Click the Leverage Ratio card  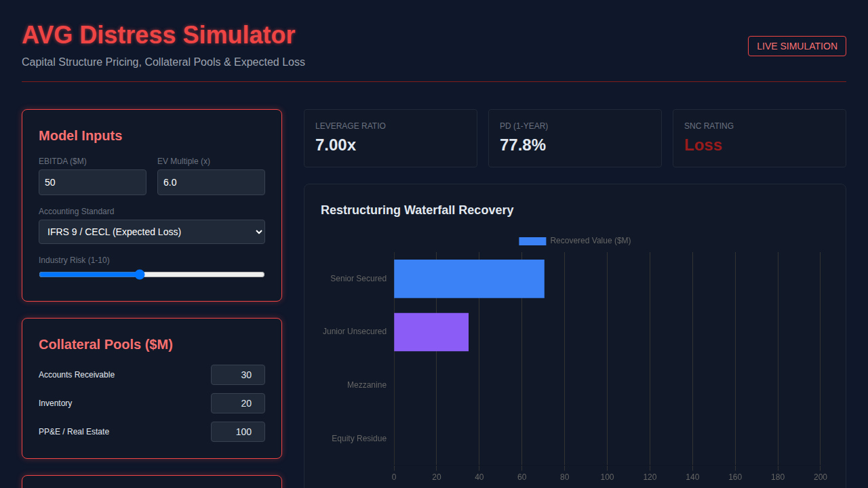coord(390,138)
